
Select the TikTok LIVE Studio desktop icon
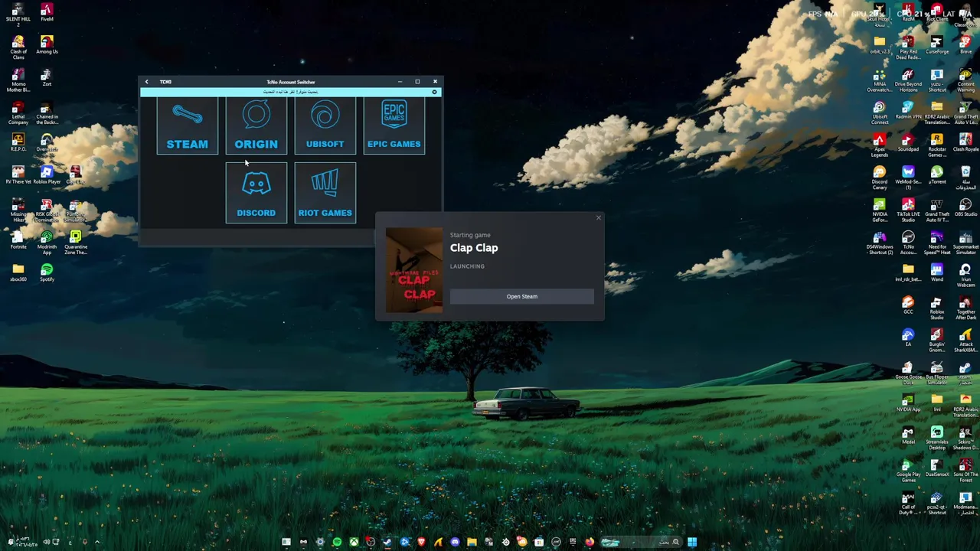click(908, 210)
